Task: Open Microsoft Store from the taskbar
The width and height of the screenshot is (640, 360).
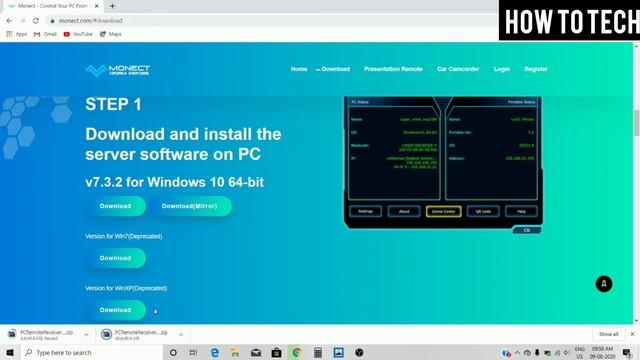Action: 276,352
